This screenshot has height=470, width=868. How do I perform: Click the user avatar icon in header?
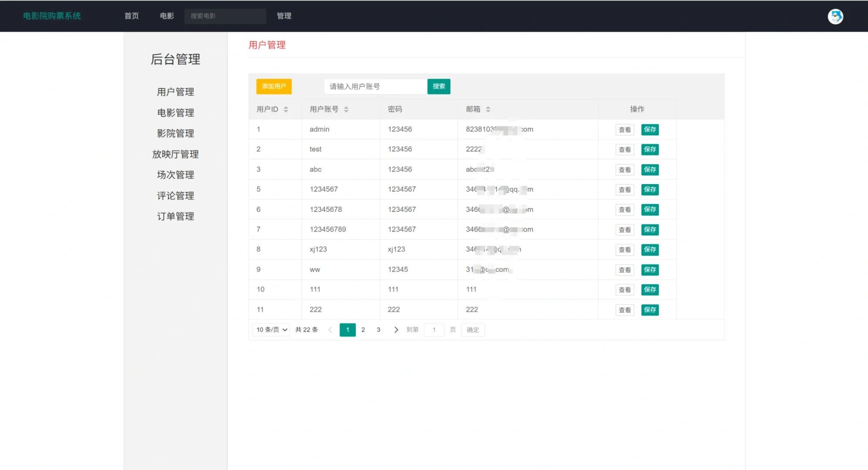[835, 17]
